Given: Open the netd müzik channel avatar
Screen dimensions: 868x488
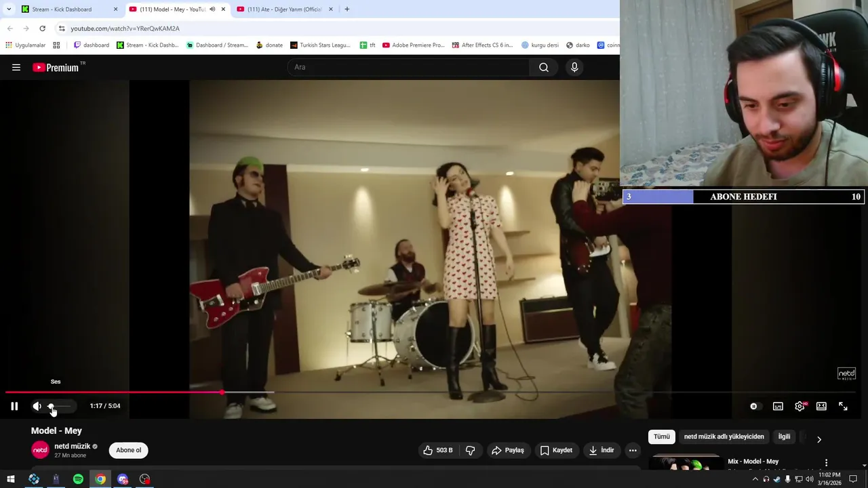Looking at the screenshot, I should 41,450.
